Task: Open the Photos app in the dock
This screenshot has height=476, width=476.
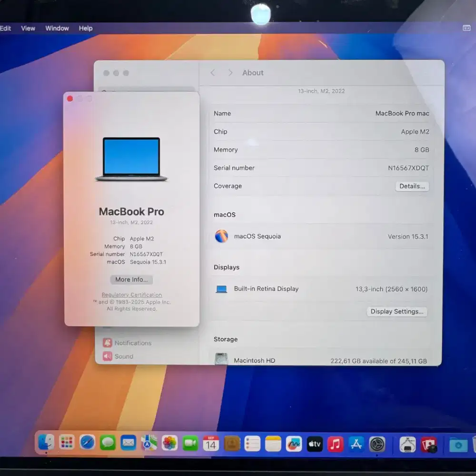Action: [x=170, y=443]
